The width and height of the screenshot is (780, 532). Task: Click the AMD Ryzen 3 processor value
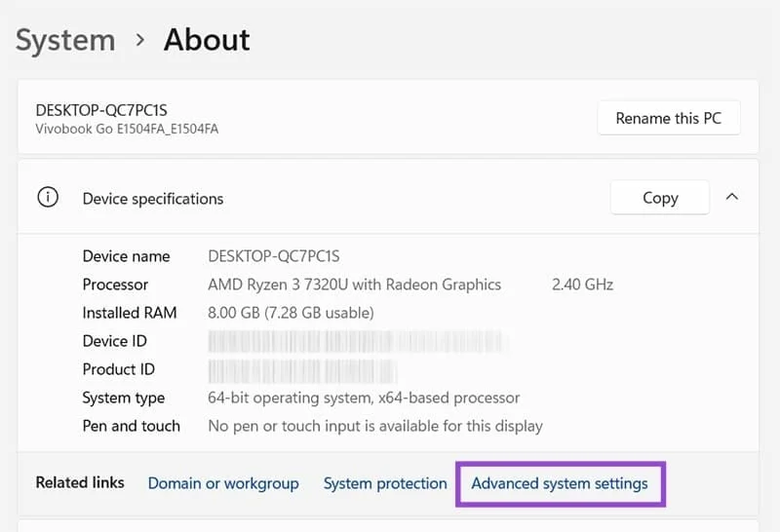click(355, 285)
